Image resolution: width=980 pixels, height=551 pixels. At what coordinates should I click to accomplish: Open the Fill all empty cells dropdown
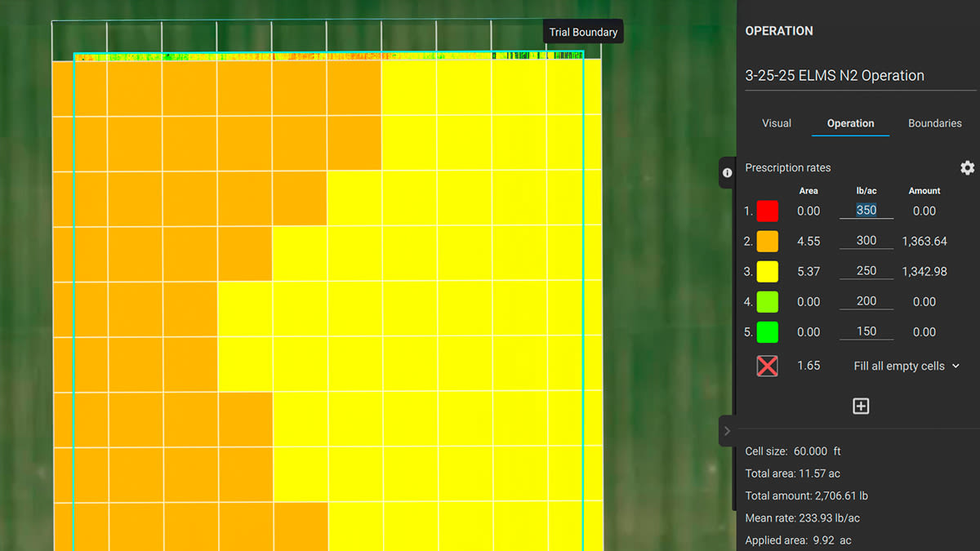pos(898,366)
